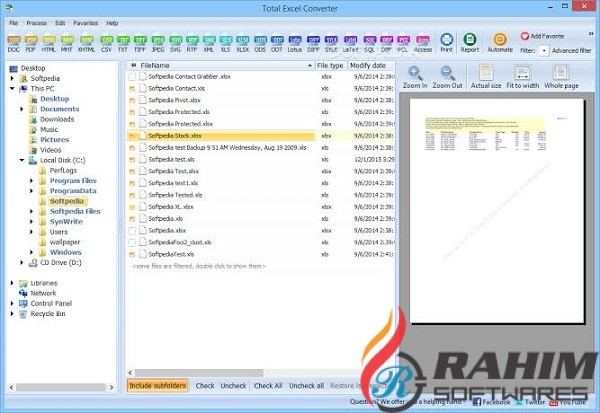Screen dimensions: 600x413
Task: Select SQL output icon
Action: [370, 44]
